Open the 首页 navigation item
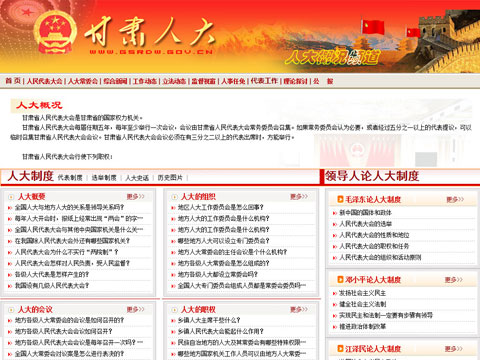This screenshot has width=480, height=360. tap(13, 81)
